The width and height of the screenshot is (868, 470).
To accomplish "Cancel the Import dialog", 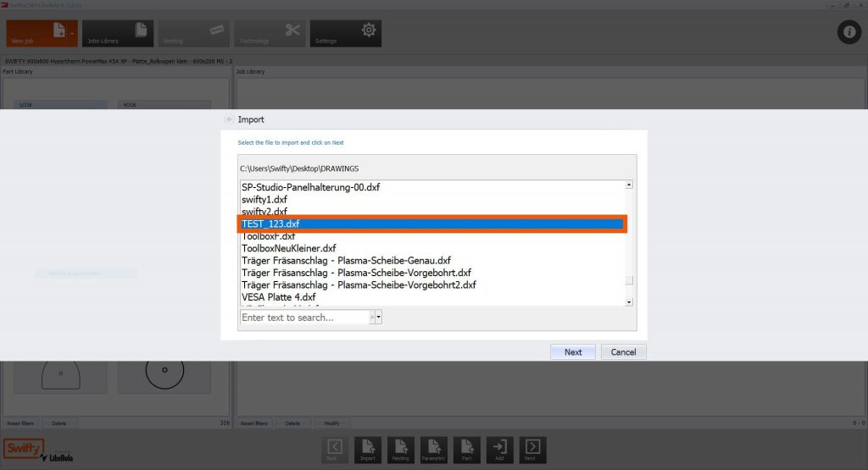I will tap(623, 352).
